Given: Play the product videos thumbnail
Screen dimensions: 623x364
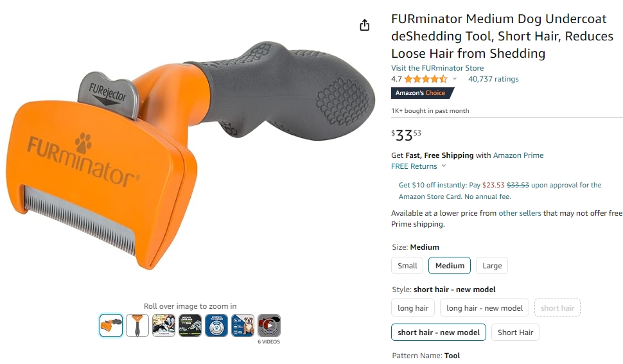Looking at the screenshot, I should coord(269,325).
